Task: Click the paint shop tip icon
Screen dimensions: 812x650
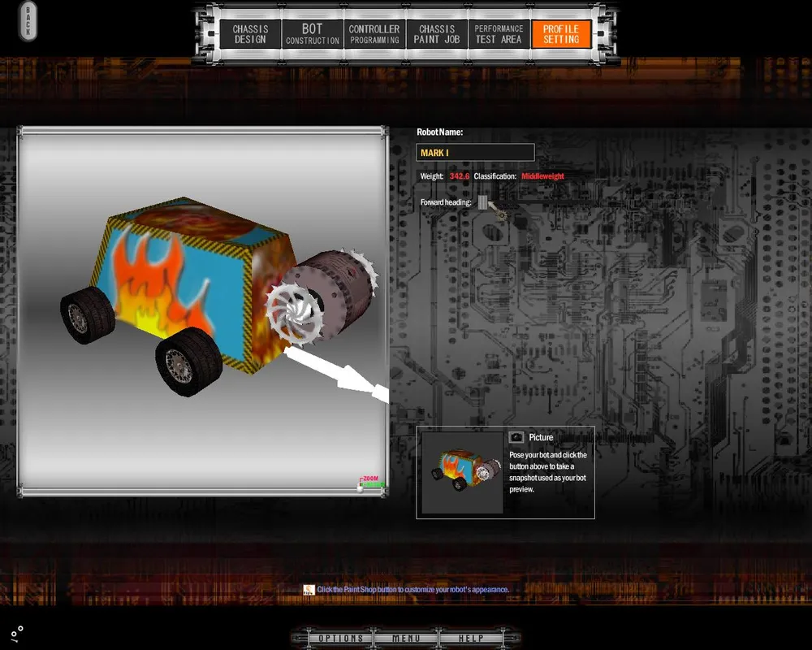Action: pos(309,589)
